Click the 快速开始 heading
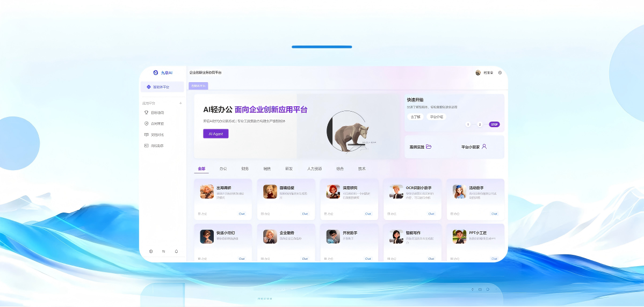644x307 pixels. [x=415, y=100]
